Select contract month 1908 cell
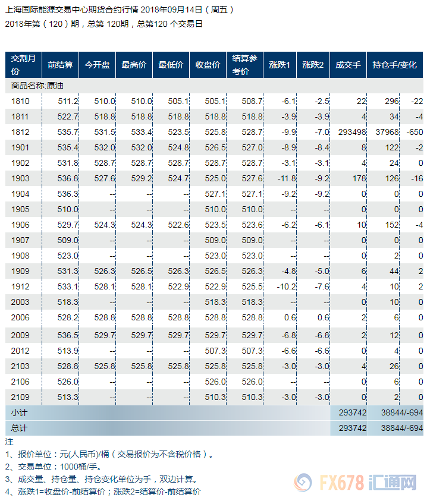 click(21, 256)
